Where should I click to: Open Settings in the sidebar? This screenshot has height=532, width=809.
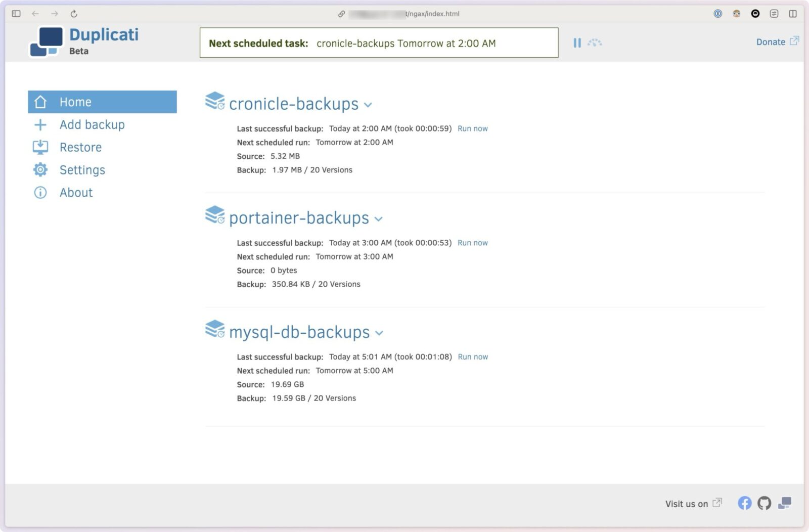(82, 170)
